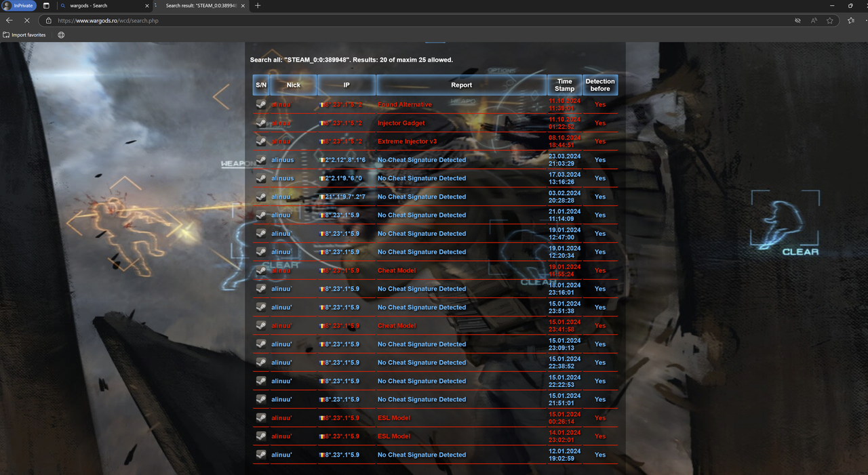Click Steam icon in the 21.01.2024 row
Viewport: 868px width, 475px height.
tap(261, 215)
